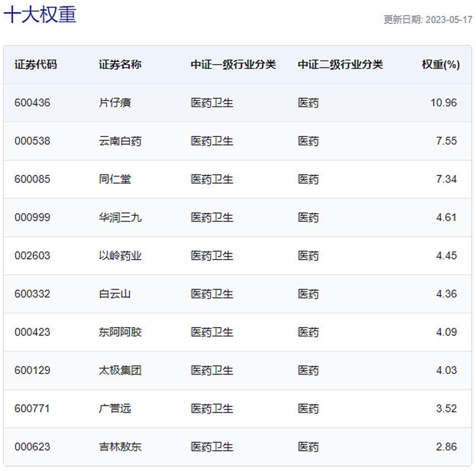476x471 pixels.
Task: Click secondary category 医药 in 白云山 row
Action: [308, 294]
